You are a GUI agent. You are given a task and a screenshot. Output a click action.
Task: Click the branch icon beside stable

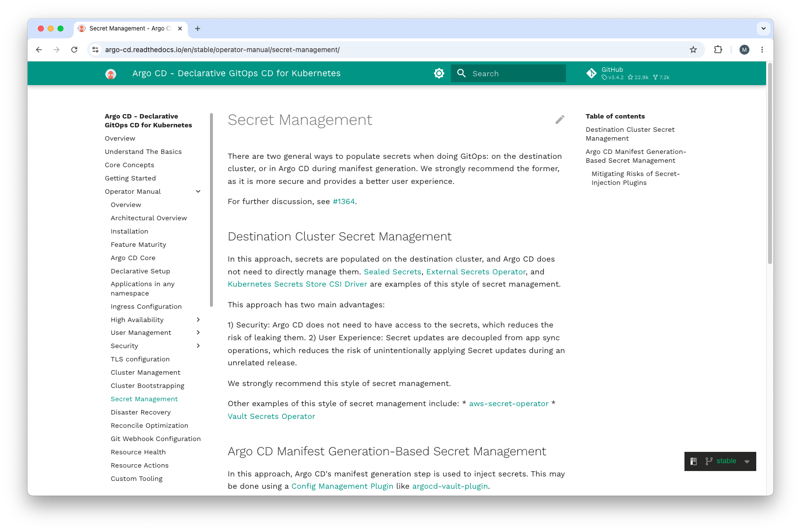click(x=709, y=461)
